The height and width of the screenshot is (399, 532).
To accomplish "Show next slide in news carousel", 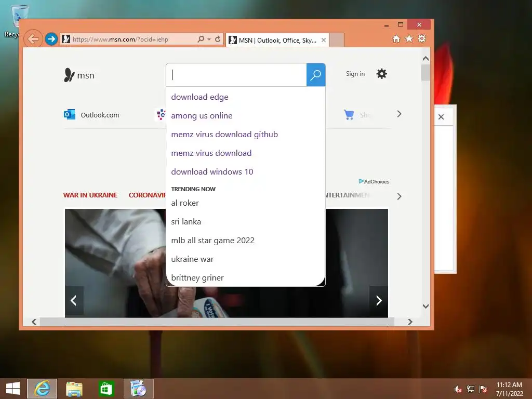I will click(x=379, y=300).
